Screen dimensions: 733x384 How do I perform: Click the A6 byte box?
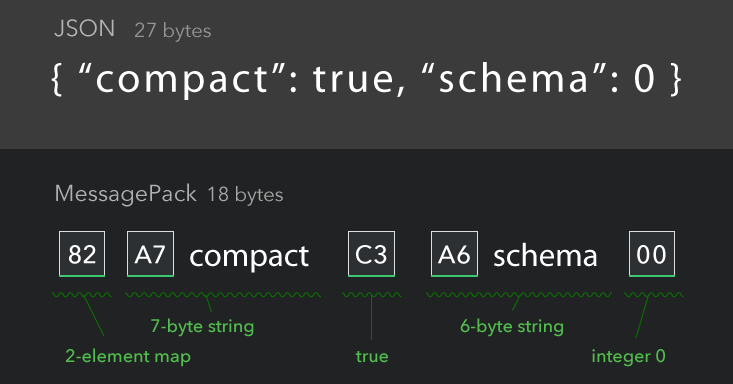click(454, 254)
